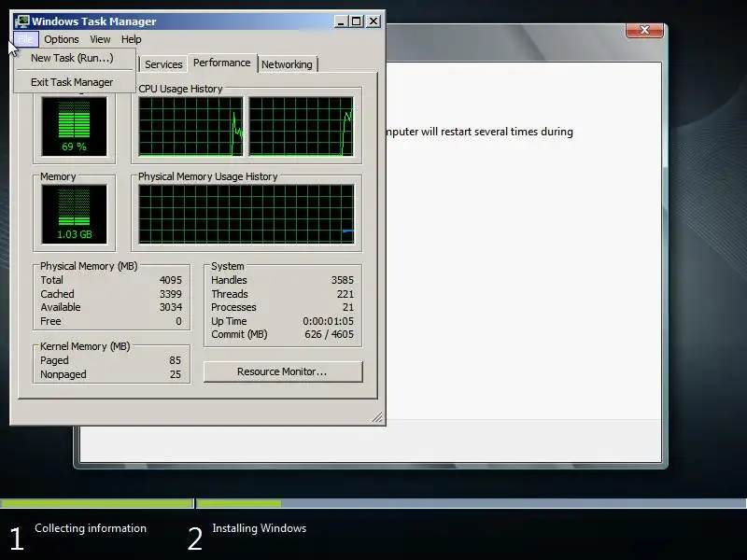Click the Threads value 221
Viewport: 747px width, 560px height.
tap(345, 294)
